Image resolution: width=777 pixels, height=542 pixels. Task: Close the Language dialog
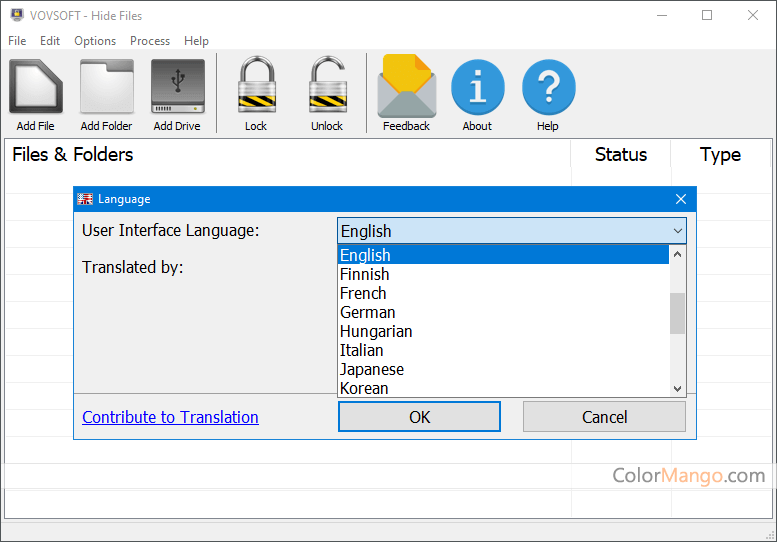pyautogui.click(x=681, y=199)
